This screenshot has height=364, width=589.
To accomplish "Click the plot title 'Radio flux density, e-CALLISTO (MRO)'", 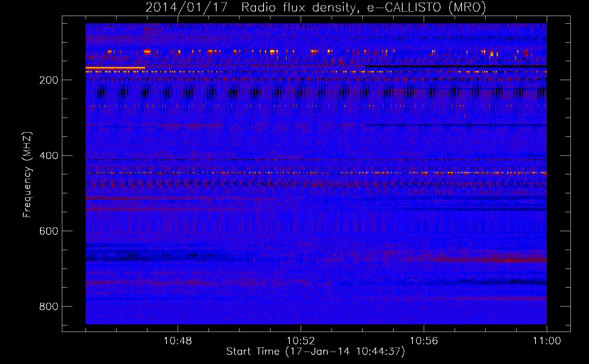I will pos(364,7).
